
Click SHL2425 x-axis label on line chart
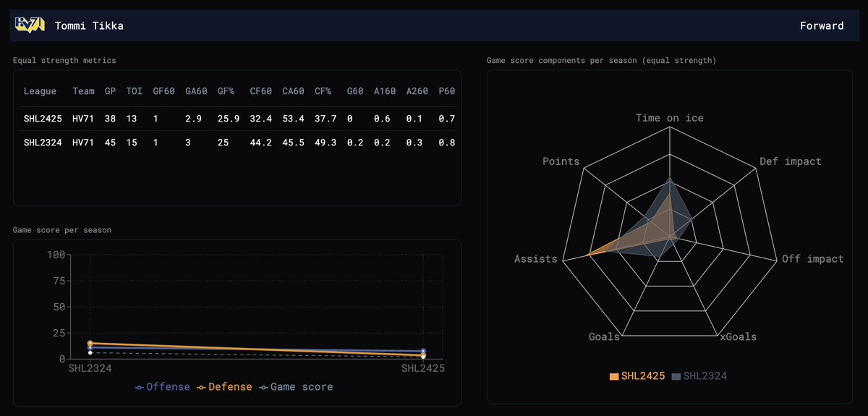[x=423, y=368]
